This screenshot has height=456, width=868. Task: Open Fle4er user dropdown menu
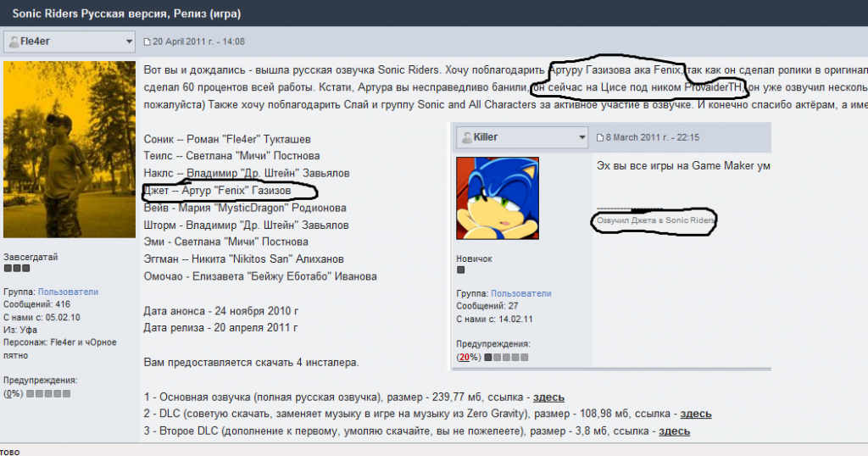(70, 42)
